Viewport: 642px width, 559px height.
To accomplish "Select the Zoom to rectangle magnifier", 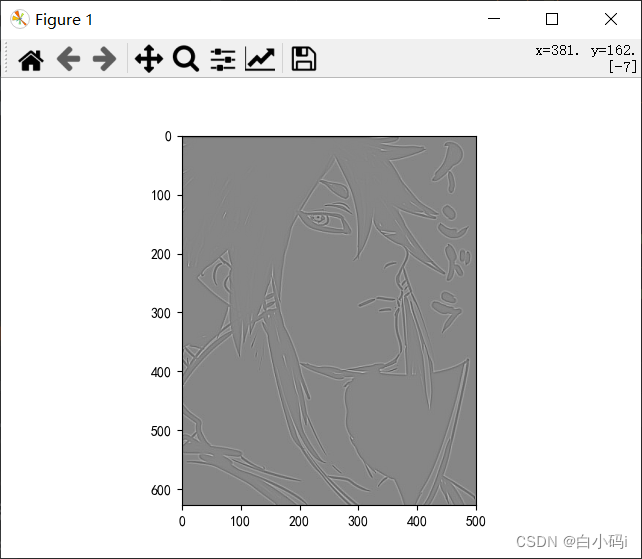I will [x=186, y=59].
